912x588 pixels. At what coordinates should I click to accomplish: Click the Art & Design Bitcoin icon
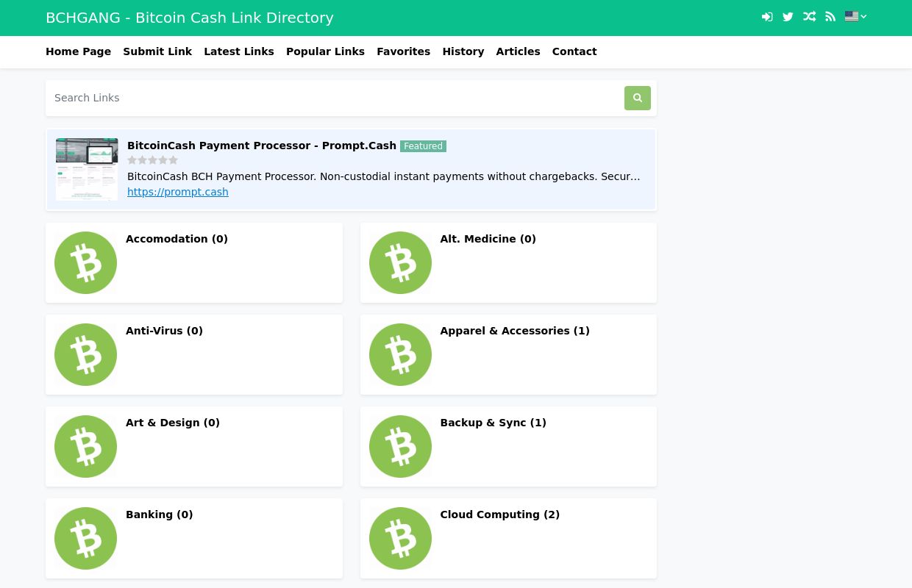click(85, 446)
